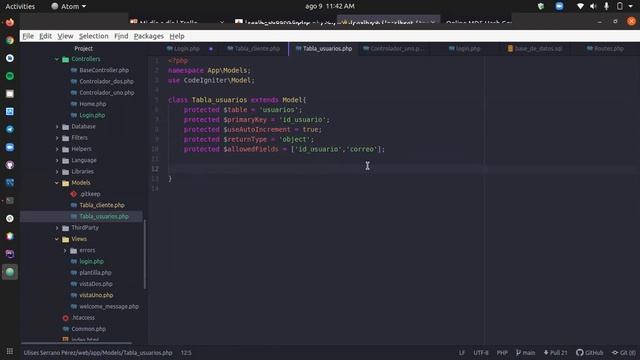Open the Selection menu
The width and height of the screenshot is (640, 360).
point(93,36)
